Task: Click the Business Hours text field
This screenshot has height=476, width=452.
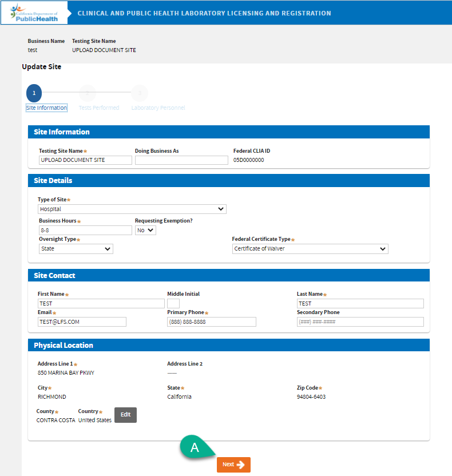Action: pyautogui.click(x=85, y=230)
